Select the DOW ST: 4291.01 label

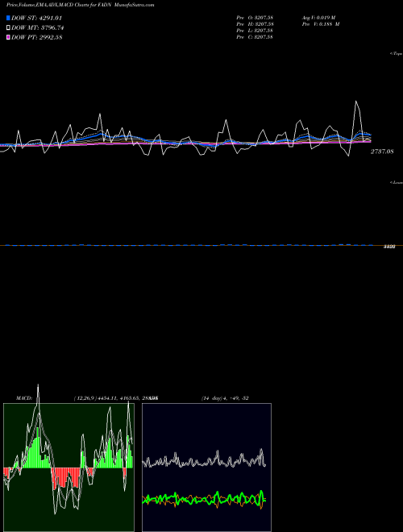click(x=36, y=18)
